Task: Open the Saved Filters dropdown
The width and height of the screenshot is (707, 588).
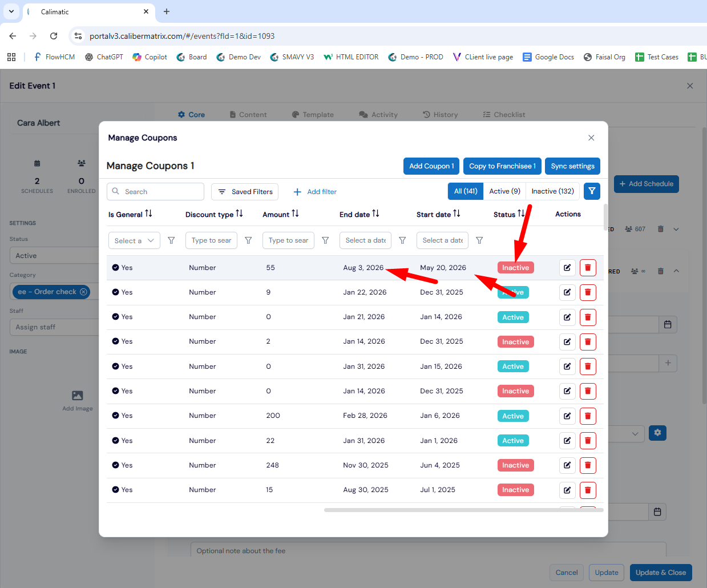Action: click(x=245, y=192)
